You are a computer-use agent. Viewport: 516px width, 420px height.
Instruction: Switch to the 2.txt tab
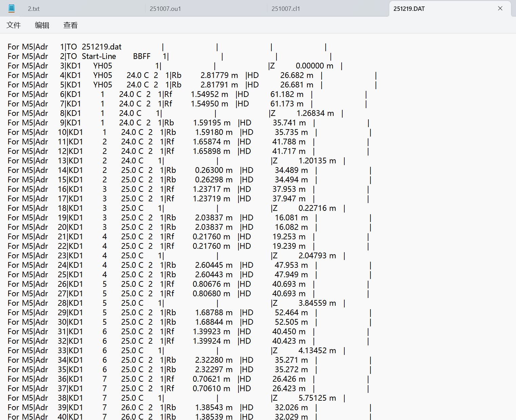point(34,9)
